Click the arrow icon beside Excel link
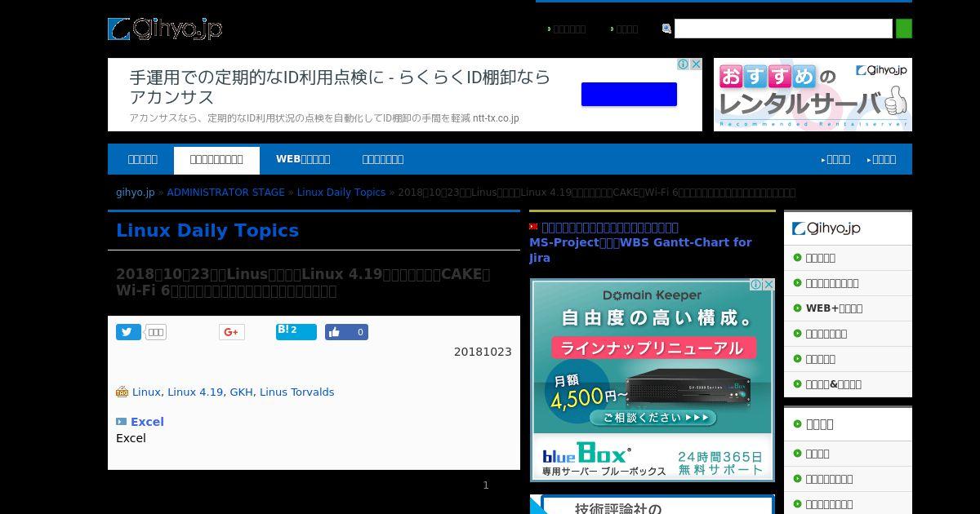The image size is (980, 514). tap(121, 422)
